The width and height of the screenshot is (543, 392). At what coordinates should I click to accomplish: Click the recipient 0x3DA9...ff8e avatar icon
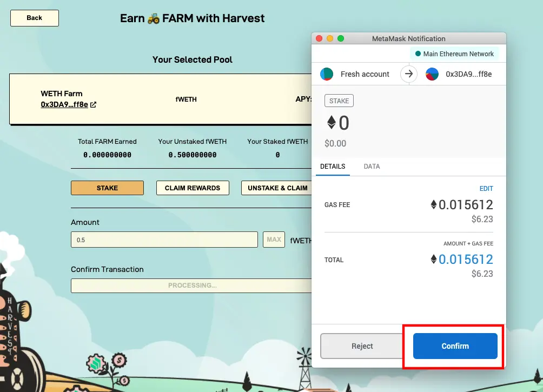tap(432, 74)
